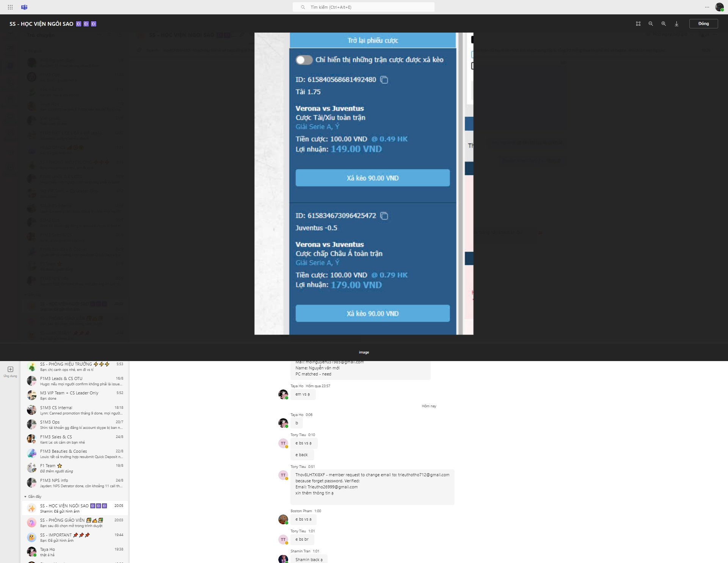The height and width of the screenshot is (563, 728).
Task: Open the F1M3 Sales & CS chat
Action: click(75, 439)
